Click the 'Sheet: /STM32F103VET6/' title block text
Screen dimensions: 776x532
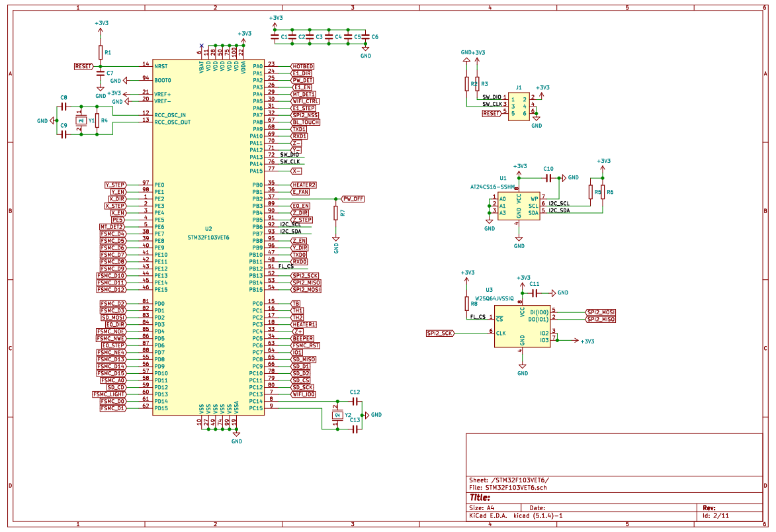[509, 480]
